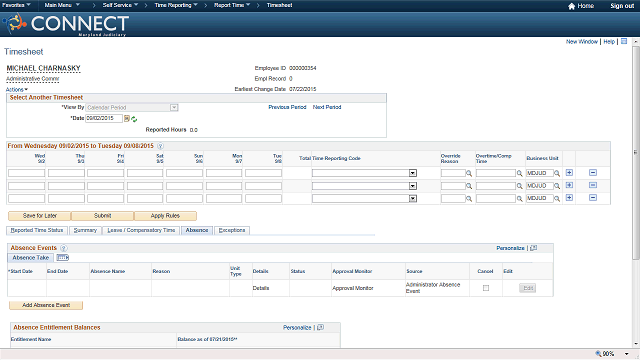Expand the Time Reporting breadcrumb menu
This screenshot has height=360, width=640.
tap(176, 5)
